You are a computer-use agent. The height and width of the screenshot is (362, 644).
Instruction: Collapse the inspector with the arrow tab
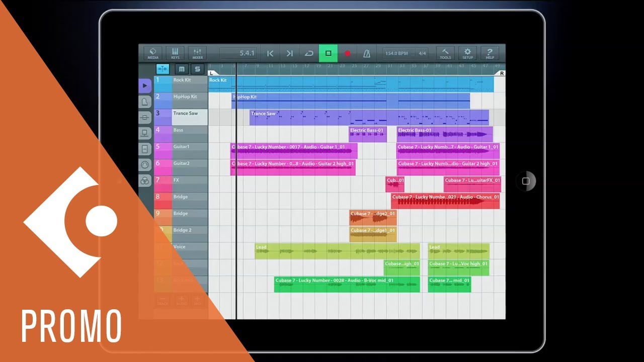click(145, 86)
